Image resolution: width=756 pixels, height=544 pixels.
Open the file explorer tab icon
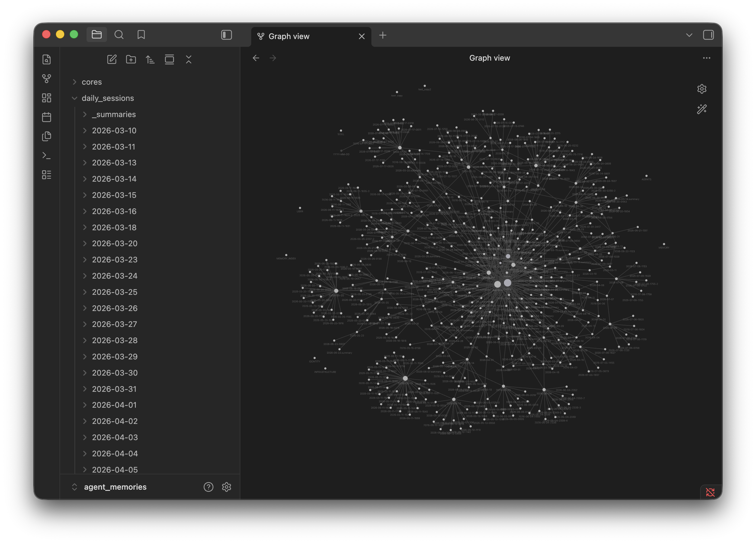97,35
